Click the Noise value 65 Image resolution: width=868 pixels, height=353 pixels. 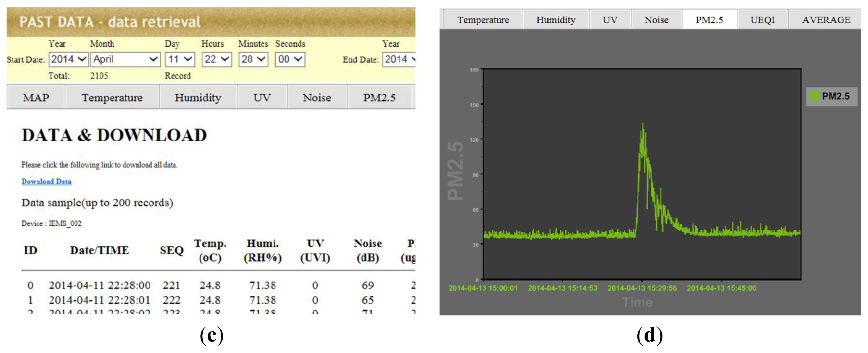368,300
